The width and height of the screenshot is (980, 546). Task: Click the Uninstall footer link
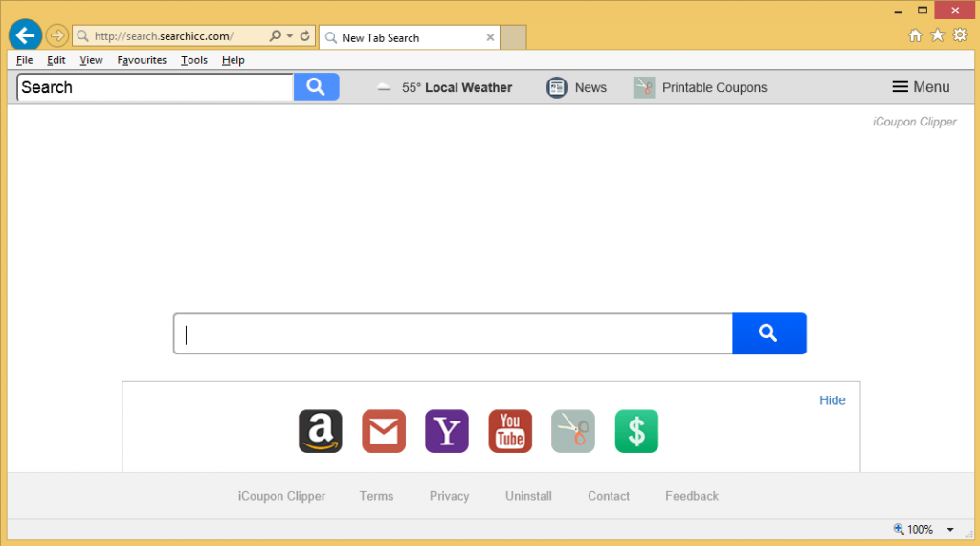coord(528,496)
